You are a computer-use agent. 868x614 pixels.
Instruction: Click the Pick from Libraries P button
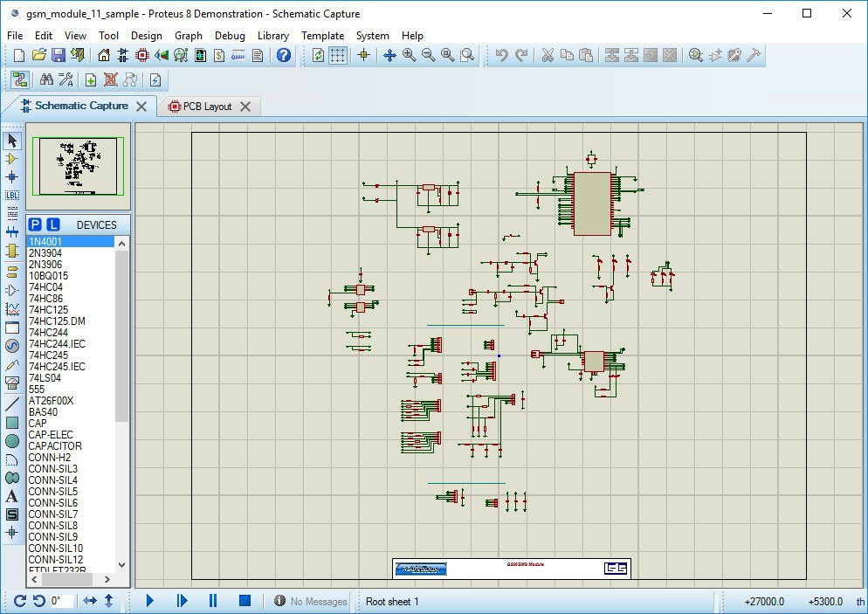(36, 224)
